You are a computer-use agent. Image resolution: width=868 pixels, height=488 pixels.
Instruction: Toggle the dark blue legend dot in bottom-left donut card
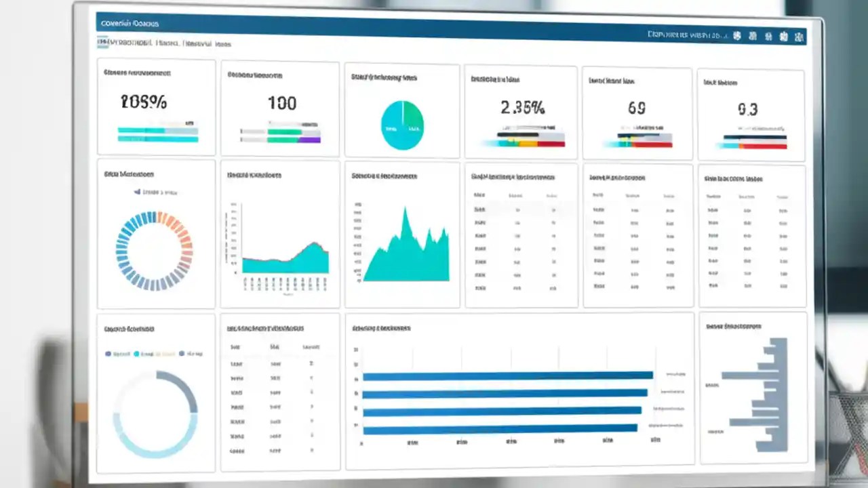(x=108, y=353)
